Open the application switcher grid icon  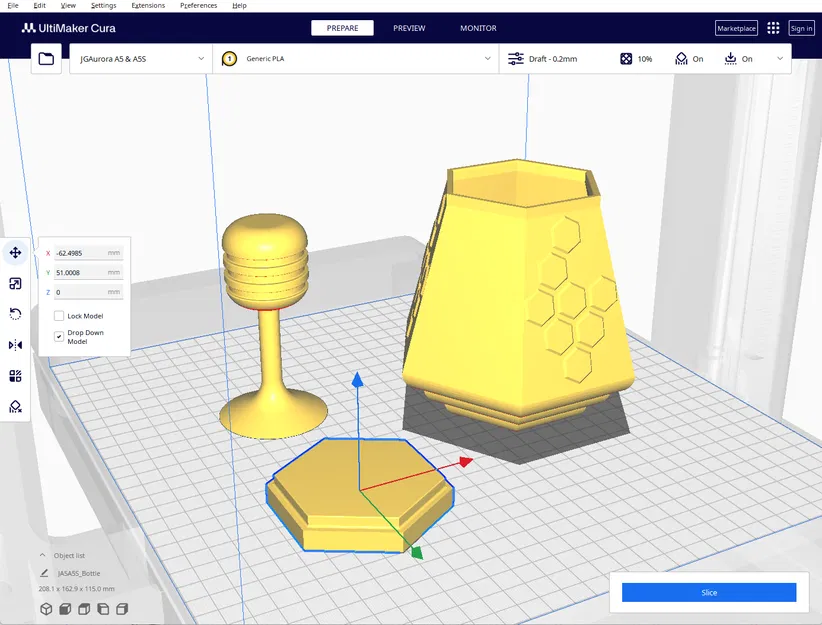tap(773, 28)
